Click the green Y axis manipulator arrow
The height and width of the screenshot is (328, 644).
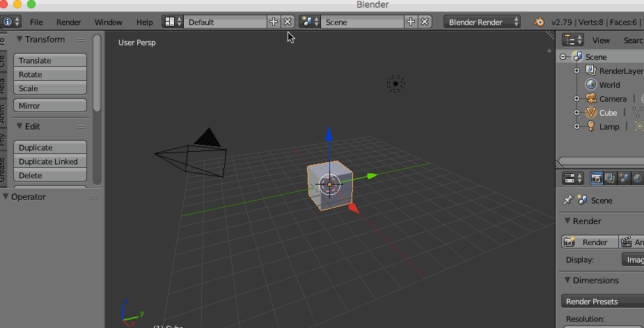372,176
